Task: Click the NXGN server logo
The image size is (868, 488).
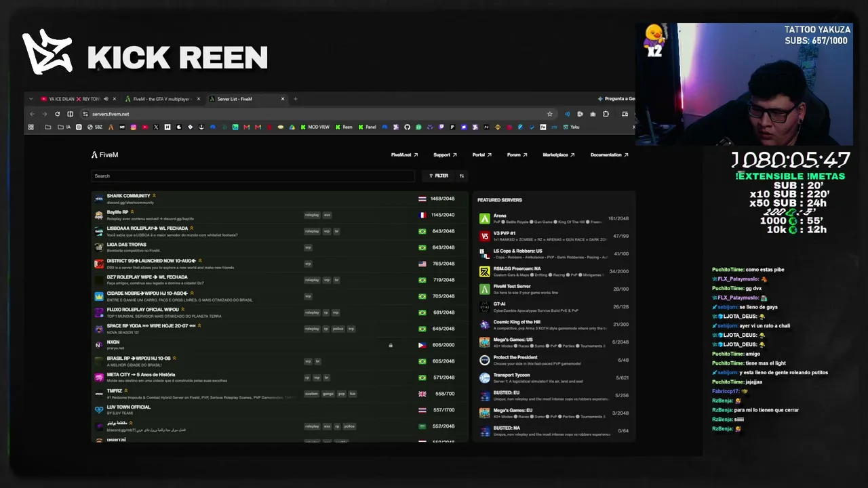Action: pos(99,345)
